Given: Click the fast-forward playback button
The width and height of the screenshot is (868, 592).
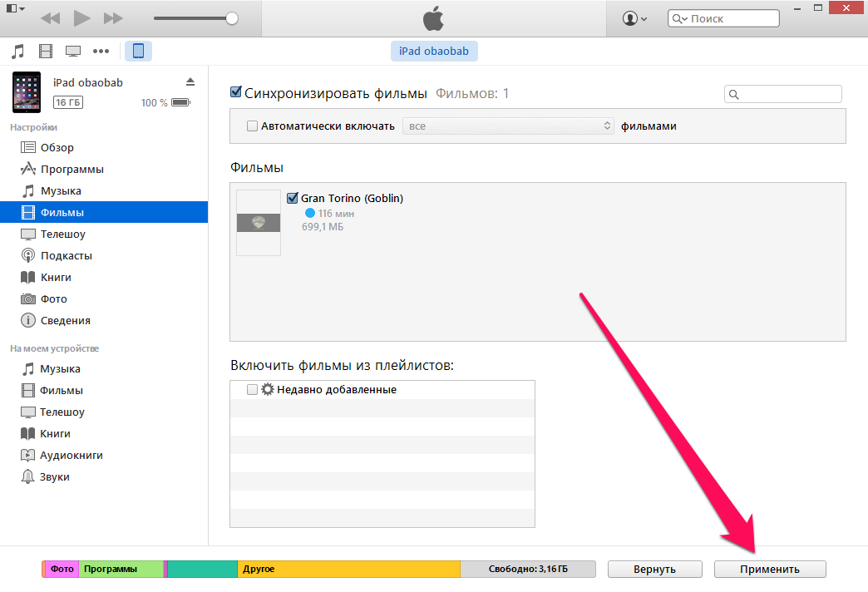Looking at the screenshot, I should click(113, 18).
